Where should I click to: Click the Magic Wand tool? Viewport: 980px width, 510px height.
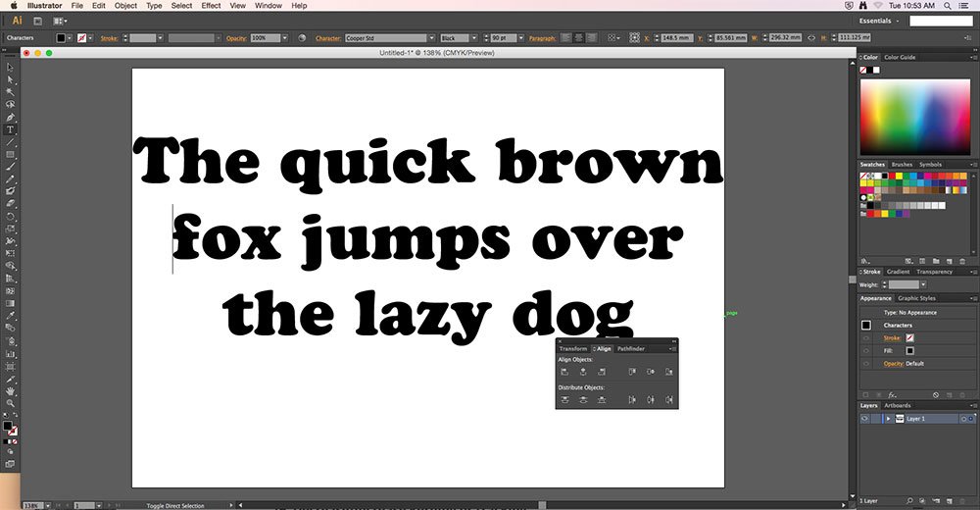10,92
